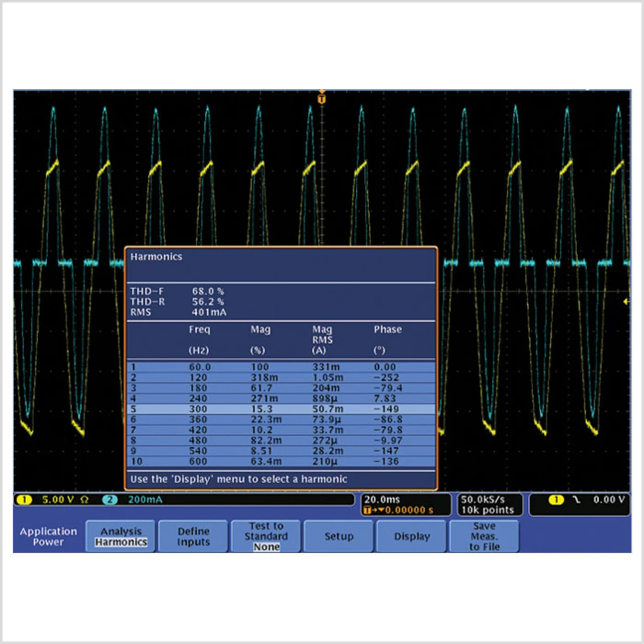This screenshot has height=644, width=644.
Task: Click the trigger source channel 1 badge
Action: (556, 500)
